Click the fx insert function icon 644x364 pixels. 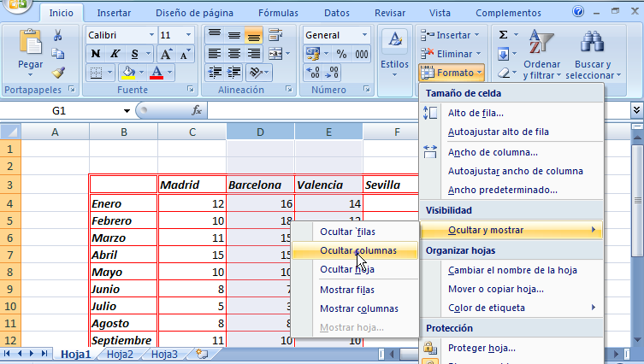tap(196, 110)
